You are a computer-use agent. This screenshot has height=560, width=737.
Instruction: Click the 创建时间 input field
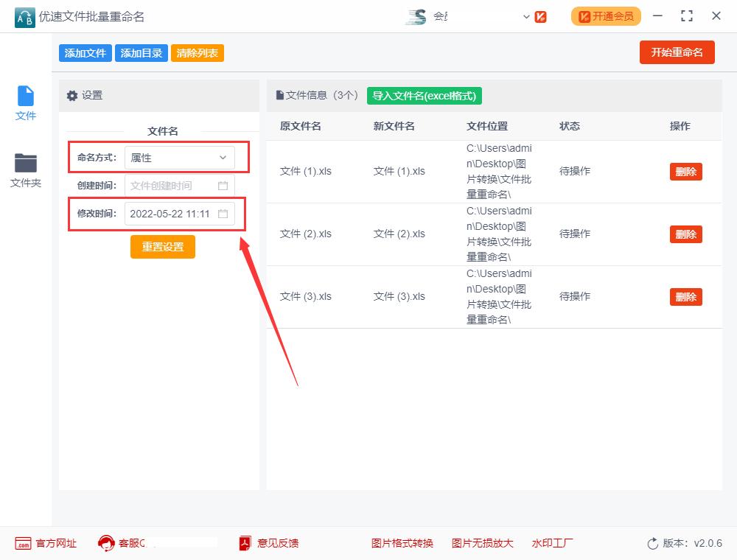pos(170,185)
